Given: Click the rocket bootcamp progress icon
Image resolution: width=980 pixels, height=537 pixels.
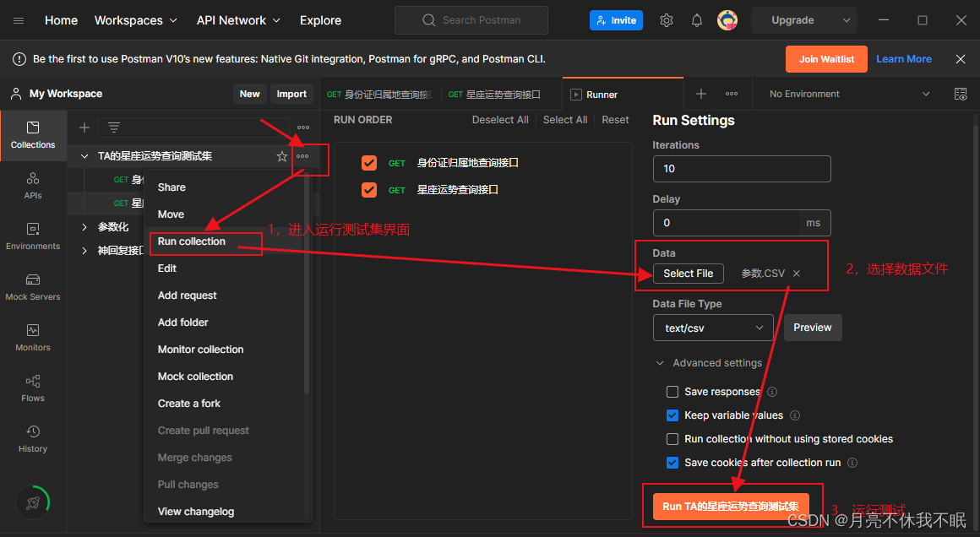Looking at the screenshot, I should click(x=33, y=502).
